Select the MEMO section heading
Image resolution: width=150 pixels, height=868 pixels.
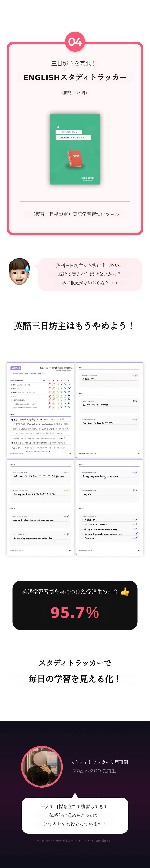[13, 414]
